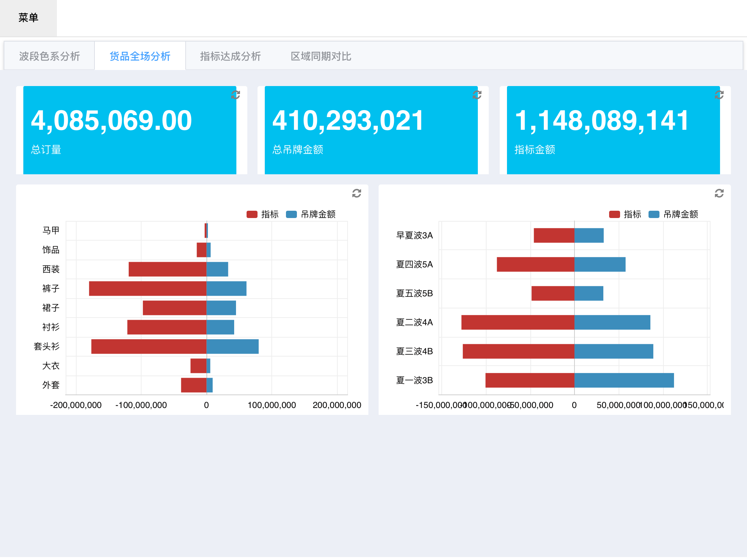Click the red 夏二波4A 指标 bar
747x560 pixels.
point(518,322)
